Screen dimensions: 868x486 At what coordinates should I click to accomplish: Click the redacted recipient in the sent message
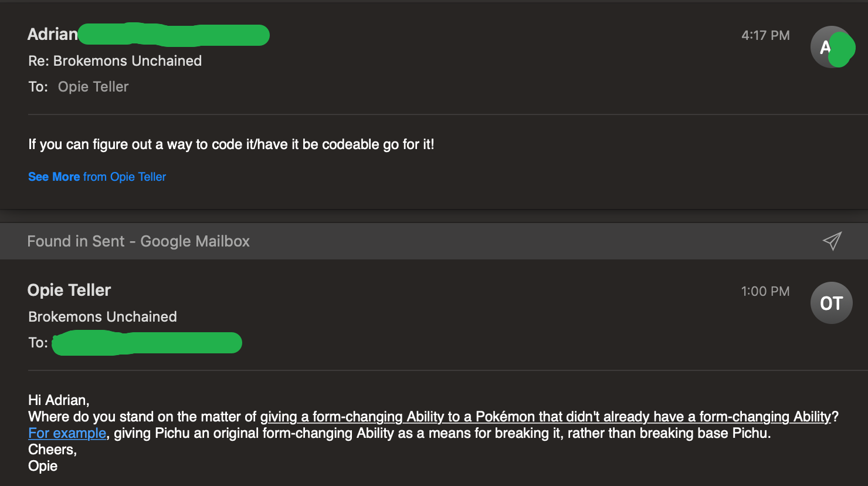click(x=147, y=343)
